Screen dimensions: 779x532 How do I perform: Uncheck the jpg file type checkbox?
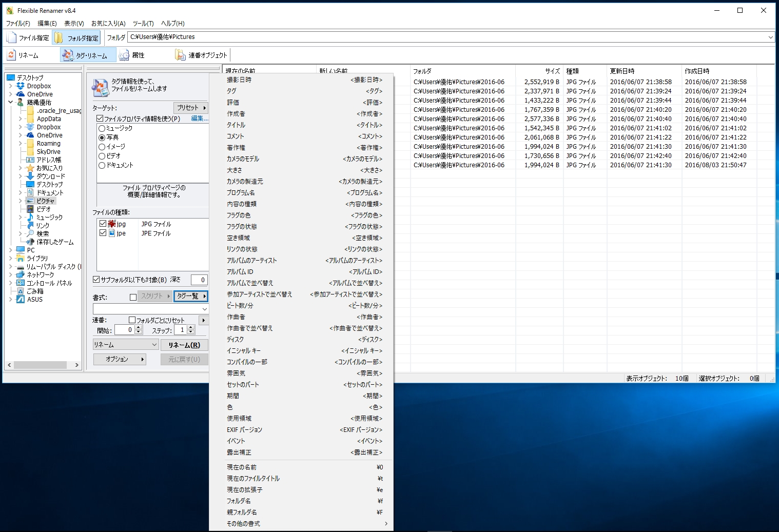(x=103, y=224)
